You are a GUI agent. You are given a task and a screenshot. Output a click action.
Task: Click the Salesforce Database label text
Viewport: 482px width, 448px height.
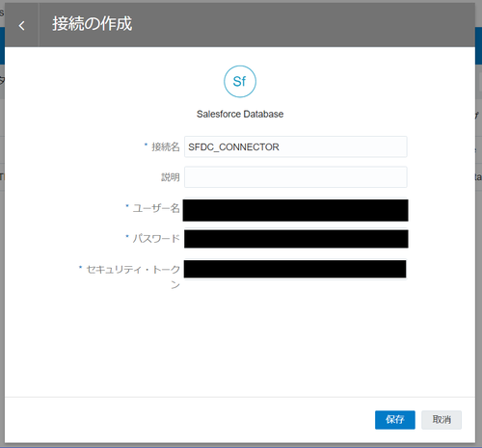(x=240, y=114)
